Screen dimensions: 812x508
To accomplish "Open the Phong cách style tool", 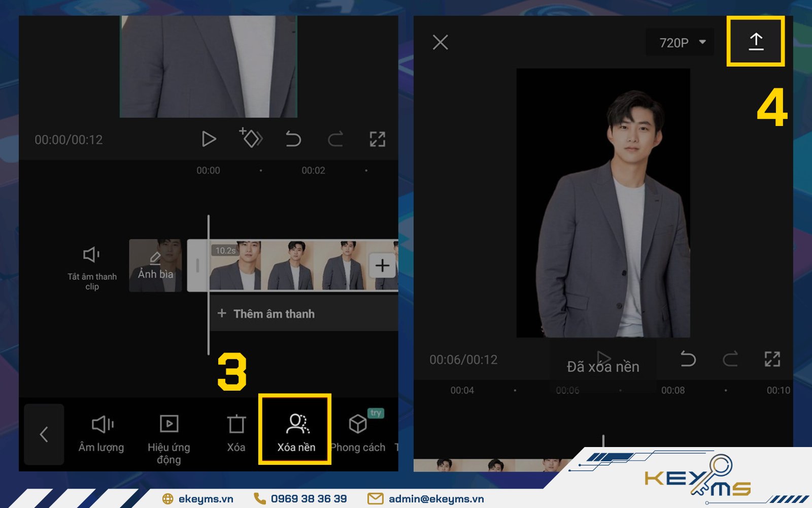I will (x=358, y=432).
